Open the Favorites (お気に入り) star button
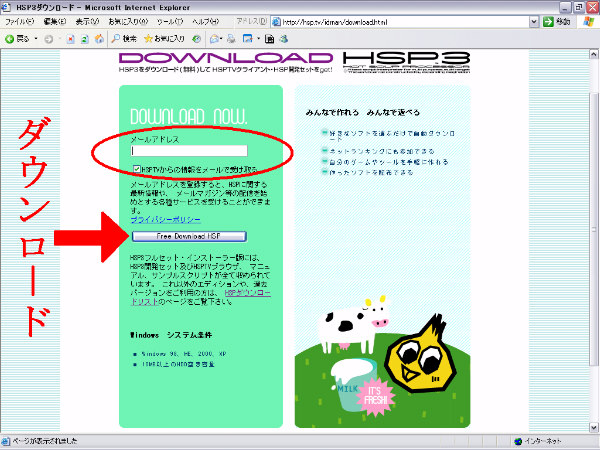The height and width of the screenshot is (450, 600). [161, 38]
